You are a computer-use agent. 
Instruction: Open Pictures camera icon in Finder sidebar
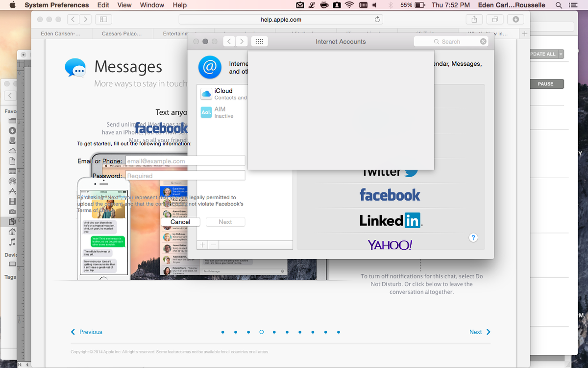pos(12,211)
